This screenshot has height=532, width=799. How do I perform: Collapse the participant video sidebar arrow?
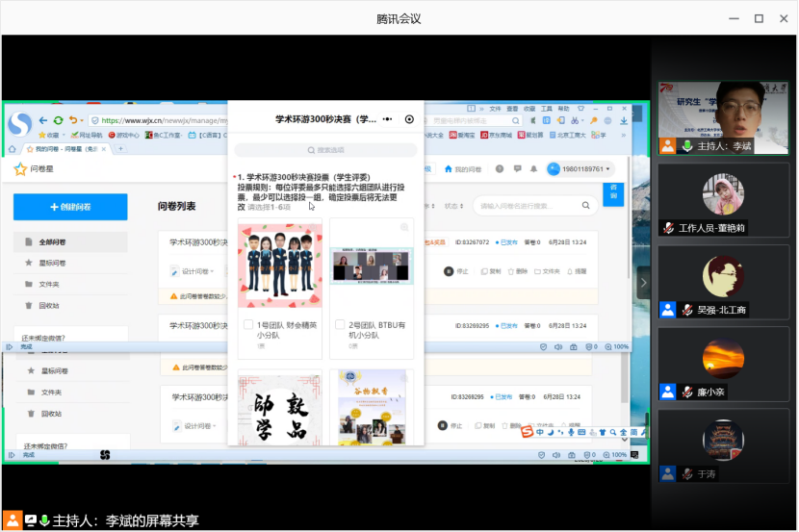pyautogui.click(x=645, y=282)
